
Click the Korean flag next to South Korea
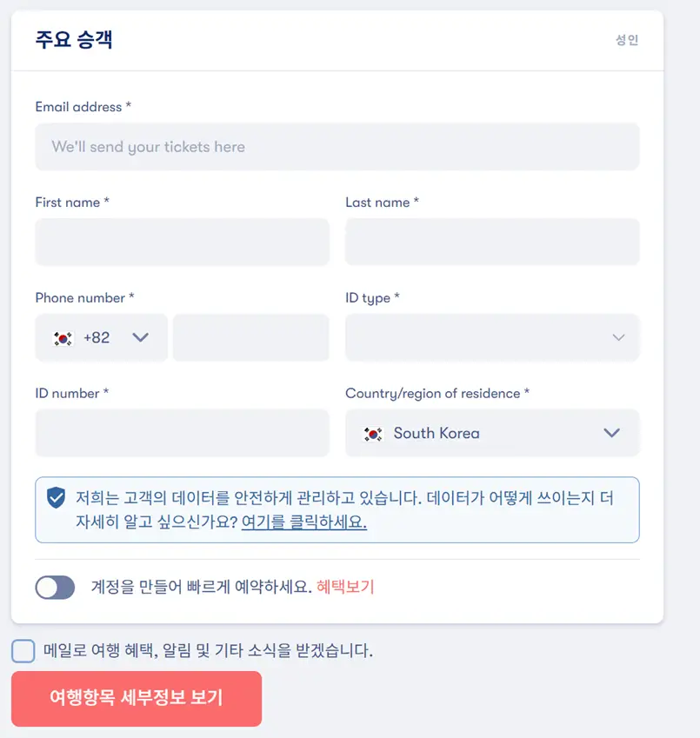[x=372, y=433]
